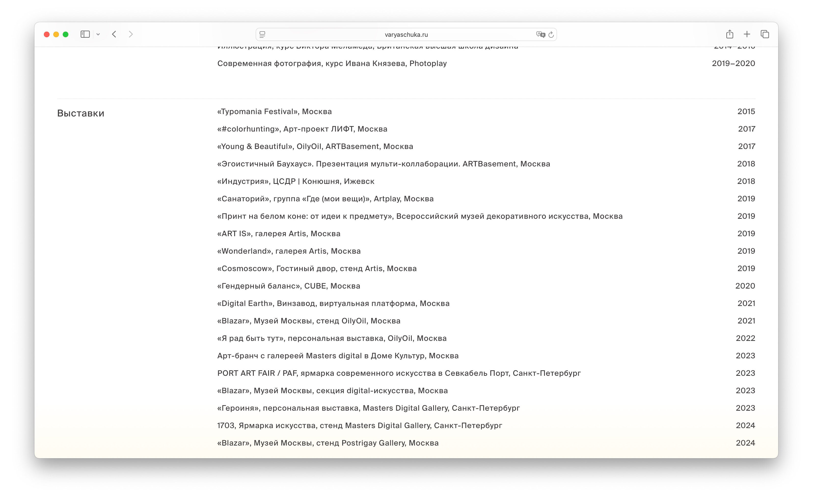Click the PORT ART FAIR / PAF entry
Image resolution: width=815 pixels, height=504 pixels.
[399, 373]
